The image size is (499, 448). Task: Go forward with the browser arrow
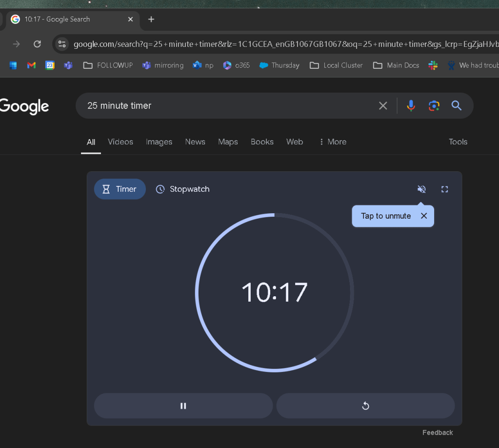point(16,44)
